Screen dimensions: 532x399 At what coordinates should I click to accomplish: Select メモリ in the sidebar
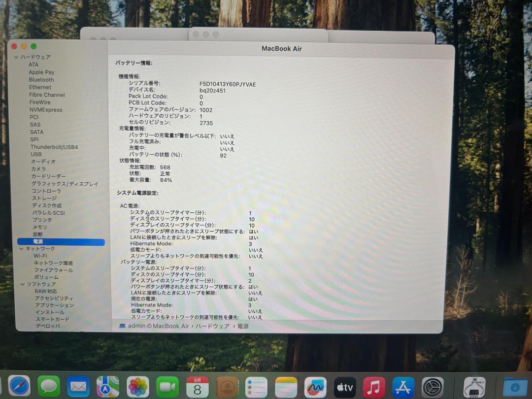[40, 227]
